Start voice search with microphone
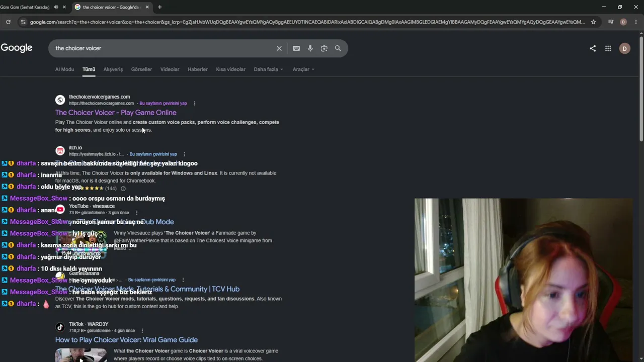Screen dimensions: 644x362 point(310,48)
